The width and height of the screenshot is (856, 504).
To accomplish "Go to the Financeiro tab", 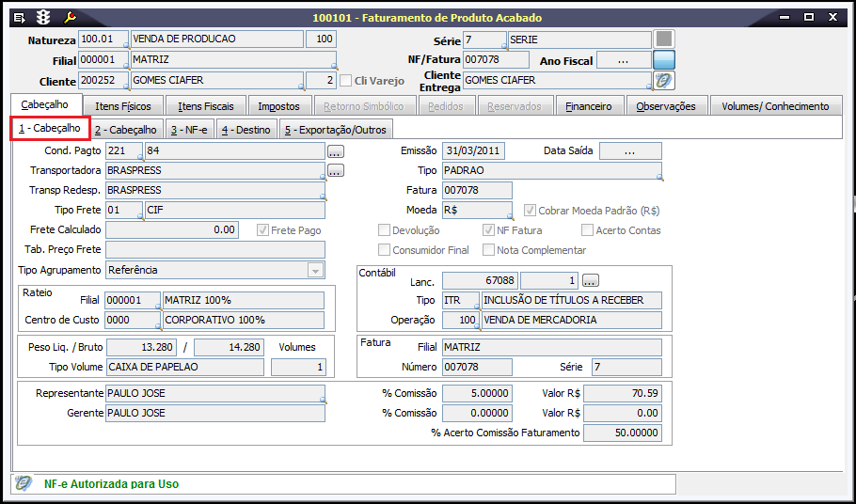I will coord(589,106).
